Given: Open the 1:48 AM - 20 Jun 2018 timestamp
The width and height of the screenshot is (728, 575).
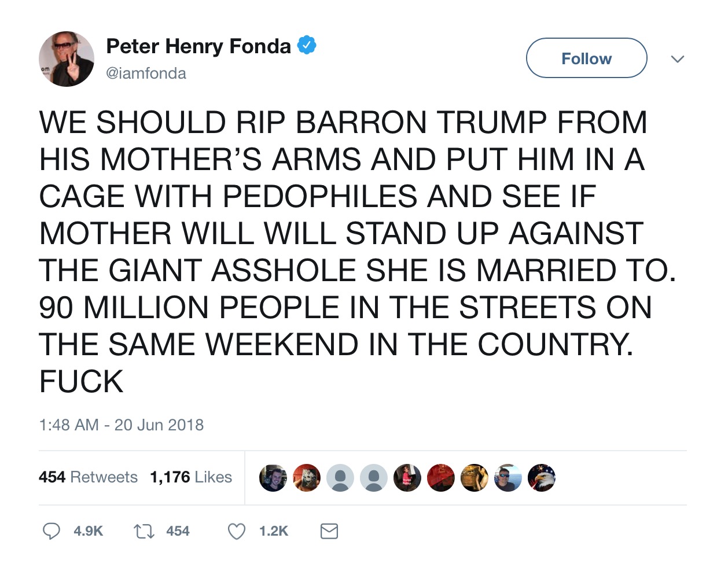Looking at the screenshot, I should click(x=122, y=425).
